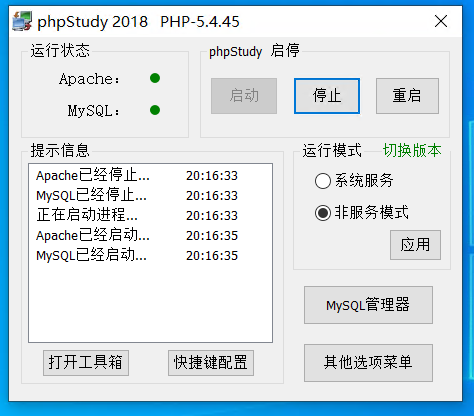Click the 重启 restart button
The width and height of the screenshot is (474, 416).
point(407,96)
